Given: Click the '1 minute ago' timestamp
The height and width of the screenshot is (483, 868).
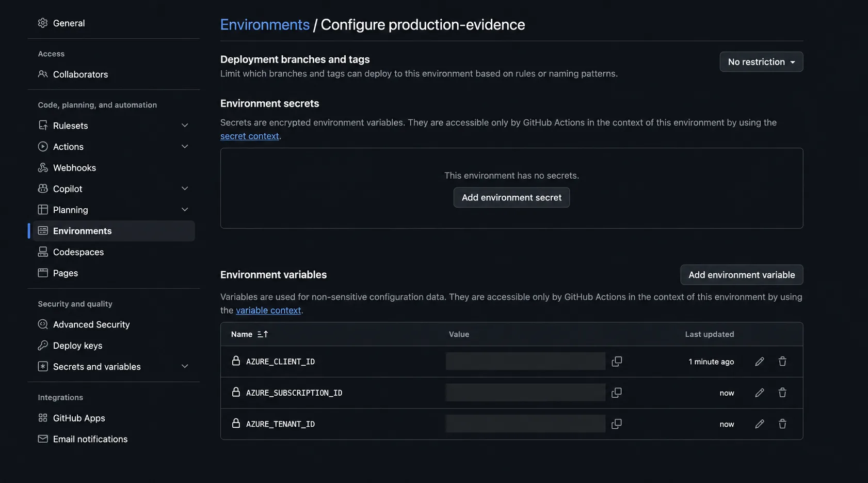Looking at the screenshot, I should (711, 362).
